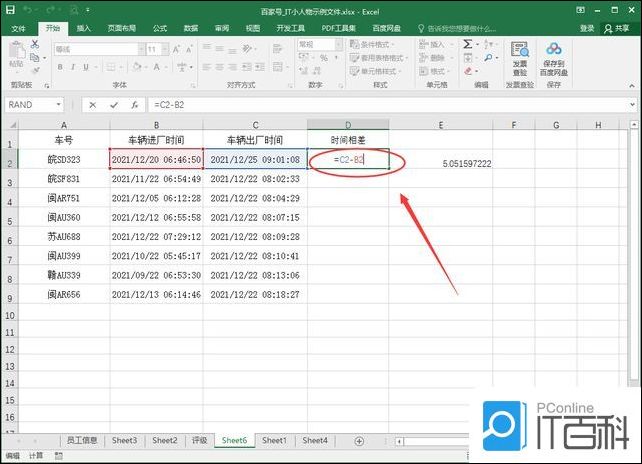Expand the formula bar with right-edge chevron
Image resolution: width=642 pixels, height=464 pixels.
631,105
